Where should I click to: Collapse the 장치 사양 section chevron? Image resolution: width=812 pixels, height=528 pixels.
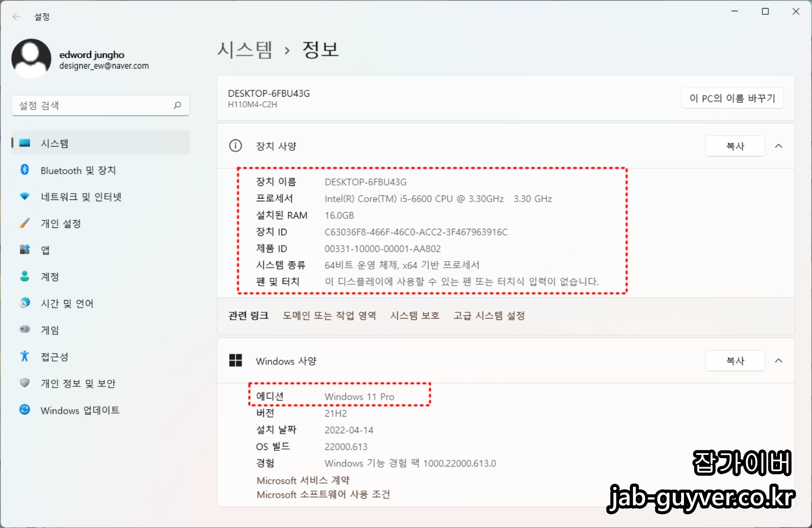[x=779, y=146]
